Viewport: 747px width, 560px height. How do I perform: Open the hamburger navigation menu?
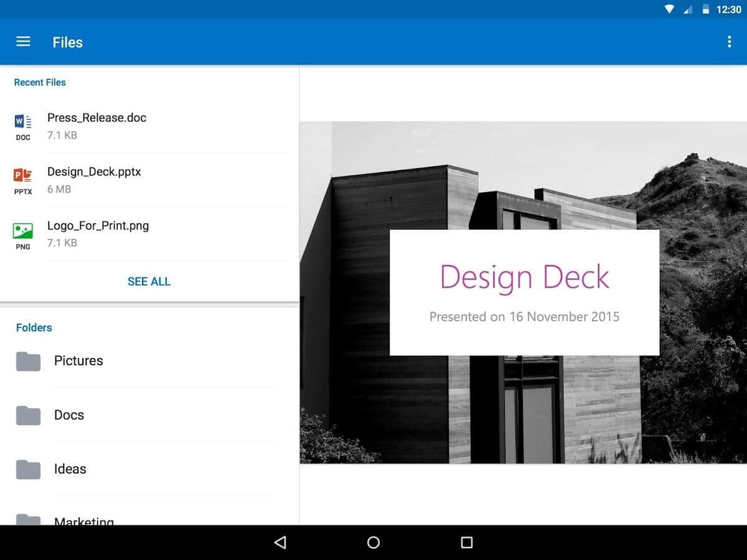click(23, 42)
